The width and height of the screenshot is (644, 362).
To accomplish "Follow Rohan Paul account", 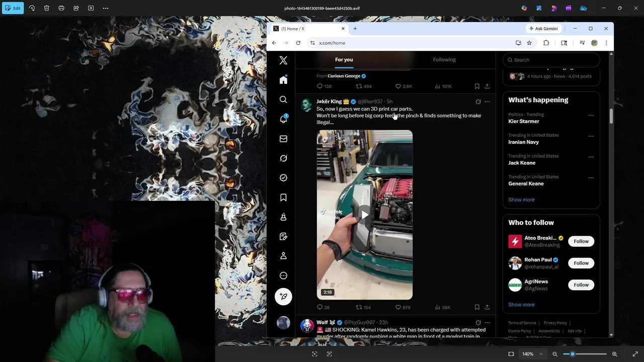I will coord(581,263).
